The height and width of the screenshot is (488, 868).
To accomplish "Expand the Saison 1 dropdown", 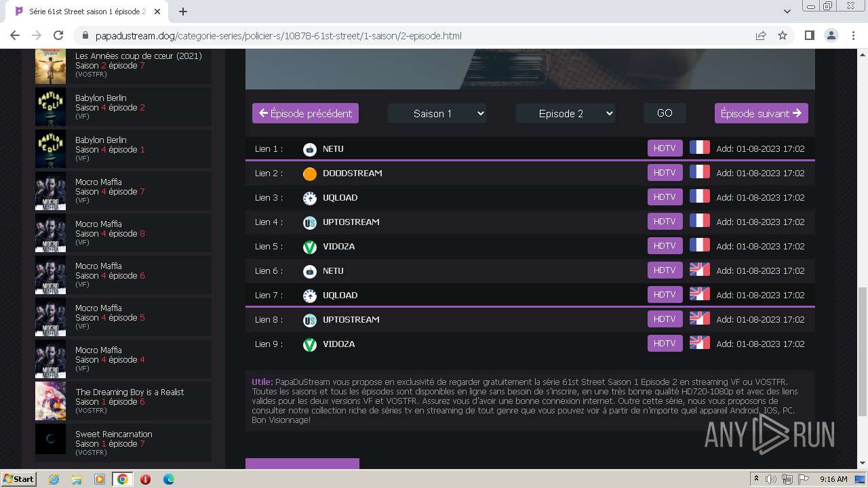I will tap(437, 113).
